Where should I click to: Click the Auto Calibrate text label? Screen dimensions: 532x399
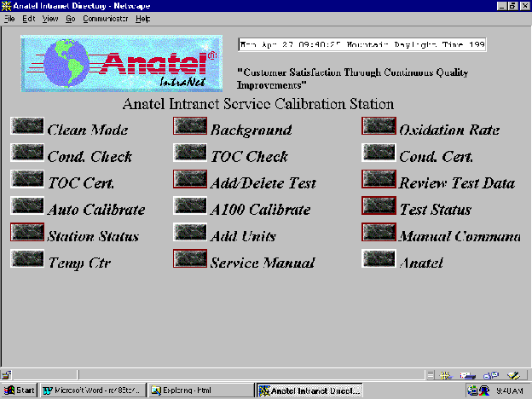coord(96,210)
